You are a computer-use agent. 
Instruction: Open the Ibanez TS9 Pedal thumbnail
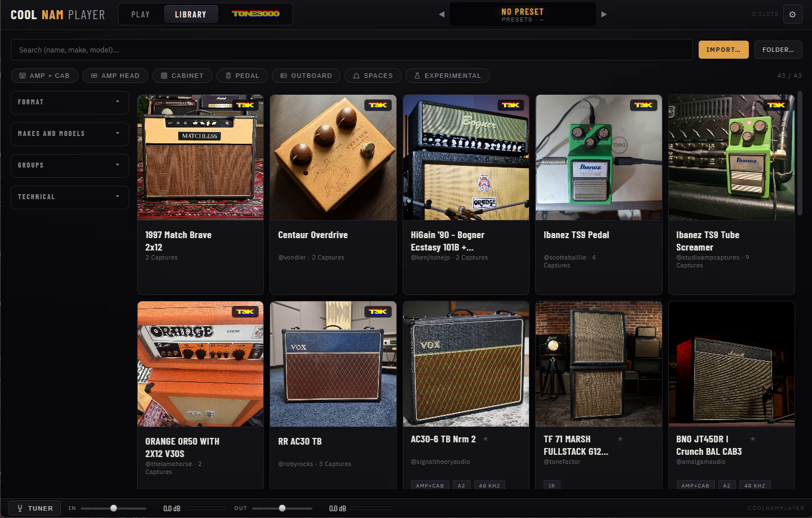[x=599, y=157]
